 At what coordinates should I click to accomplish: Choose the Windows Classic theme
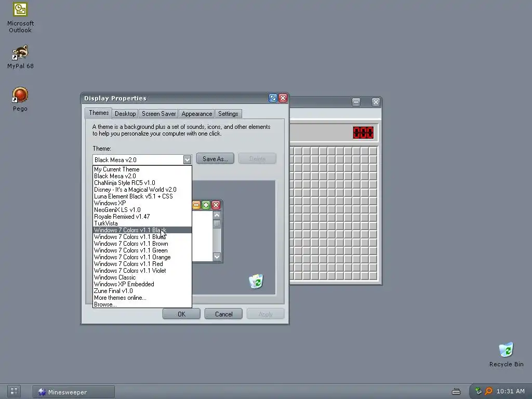click(142, 277)
